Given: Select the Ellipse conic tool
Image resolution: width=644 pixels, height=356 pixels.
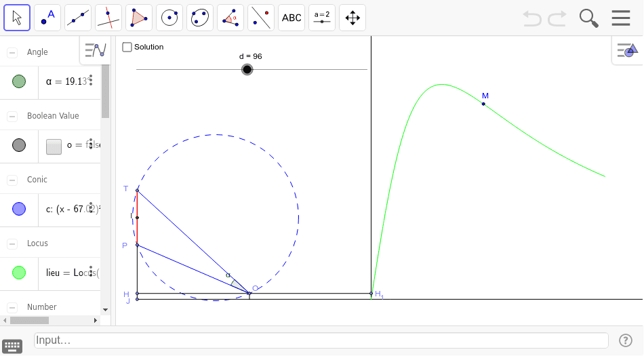Looking at the screenshot, I should tap(200, 18).
